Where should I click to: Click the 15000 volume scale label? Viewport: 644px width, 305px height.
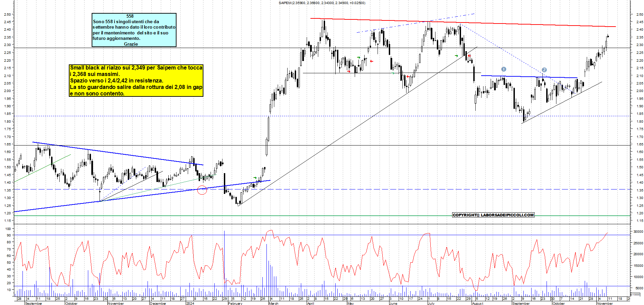tap(638, 265)
